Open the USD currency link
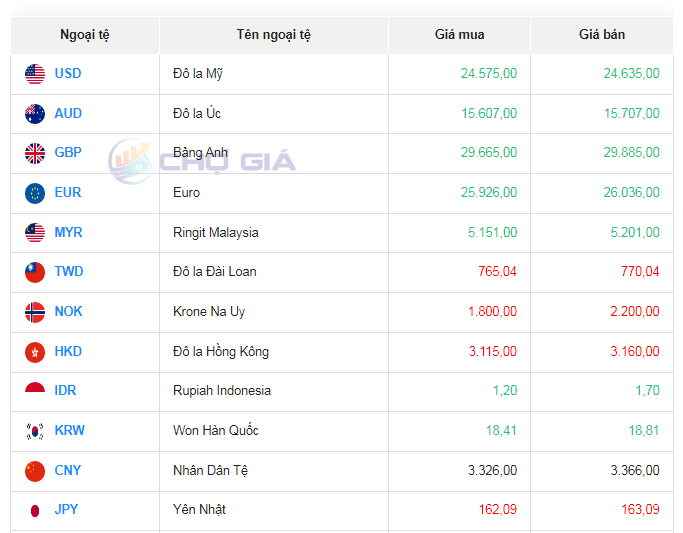Screen dimensions: 683x533 [x=68, y=74]
